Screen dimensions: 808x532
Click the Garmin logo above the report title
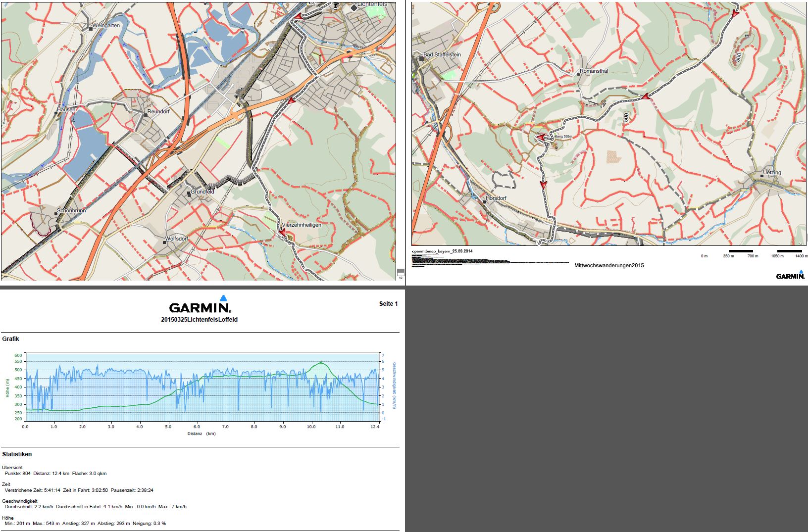[x=200, y=305]
